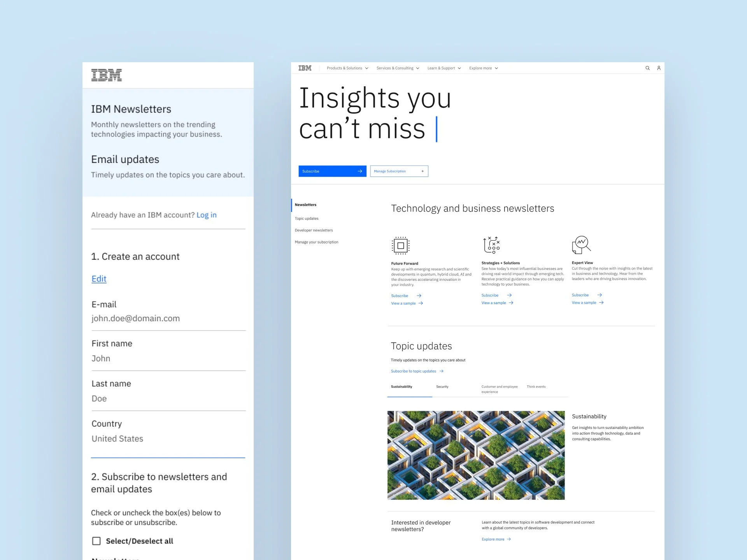Image resolution: width=747 pixels, height=560 pixels.
Task: Click the arrow next to Future Forward Subscribe
Action: [x=419, y=296]
